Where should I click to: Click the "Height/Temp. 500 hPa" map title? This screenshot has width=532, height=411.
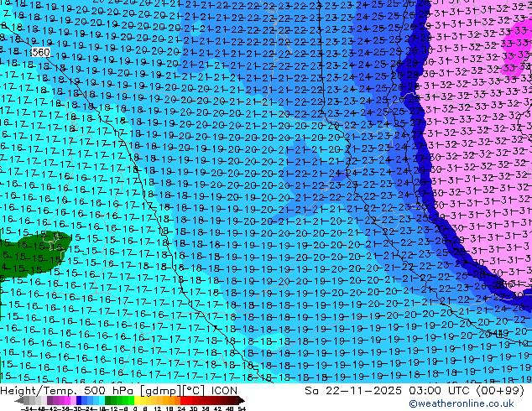click(68, 391)
